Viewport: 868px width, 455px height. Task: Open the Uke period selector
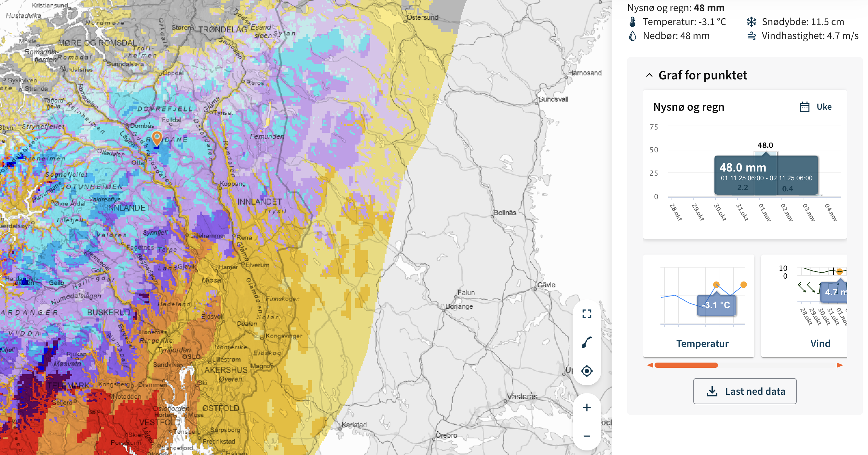[823, 107]
